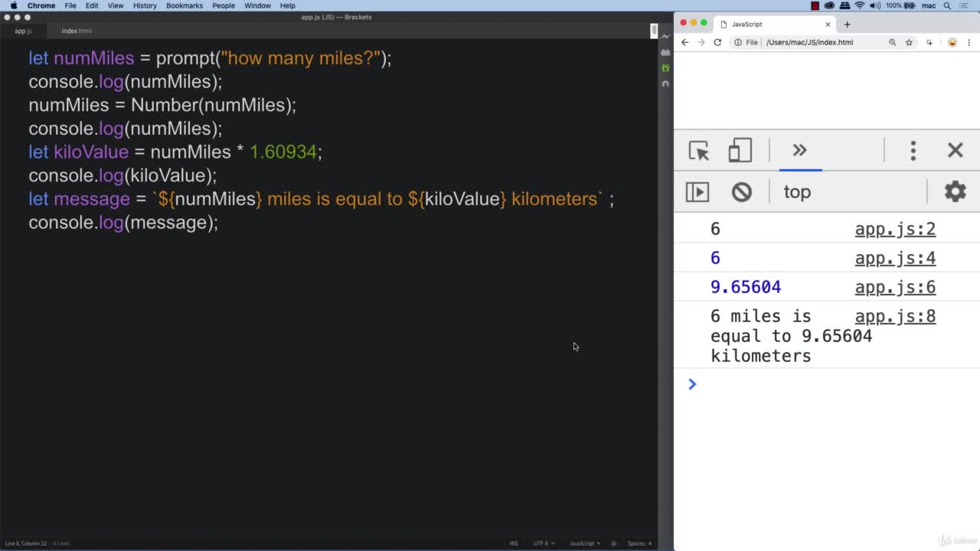Activate the DevTools inspect element tool
This screenshot has width=980, height=551.
point(698,151)
